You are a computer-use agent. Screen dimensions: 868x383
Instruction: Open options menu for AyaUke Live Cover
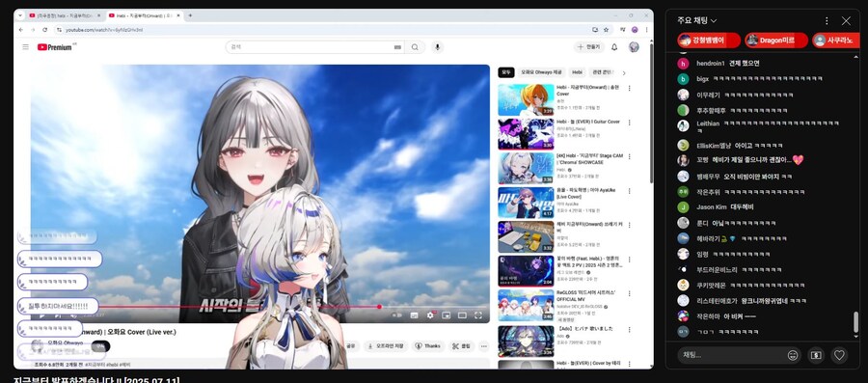point(629,191)
